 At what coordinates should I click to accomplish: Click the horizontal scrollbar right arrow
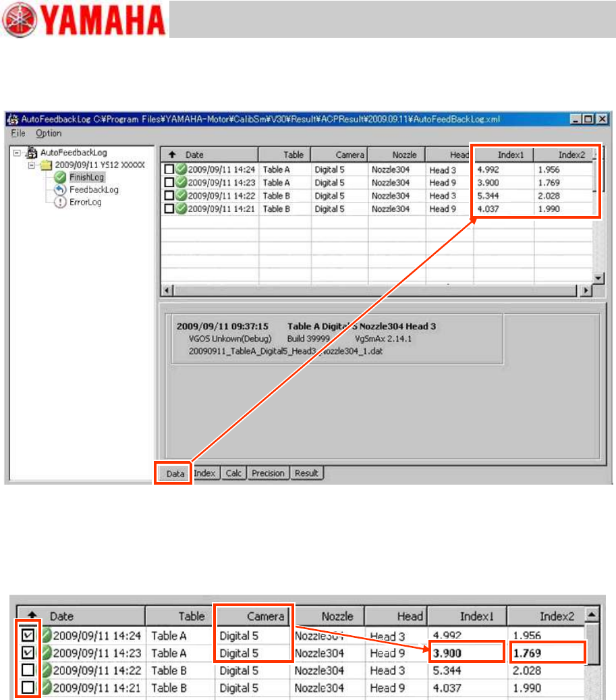coord(586,291)
